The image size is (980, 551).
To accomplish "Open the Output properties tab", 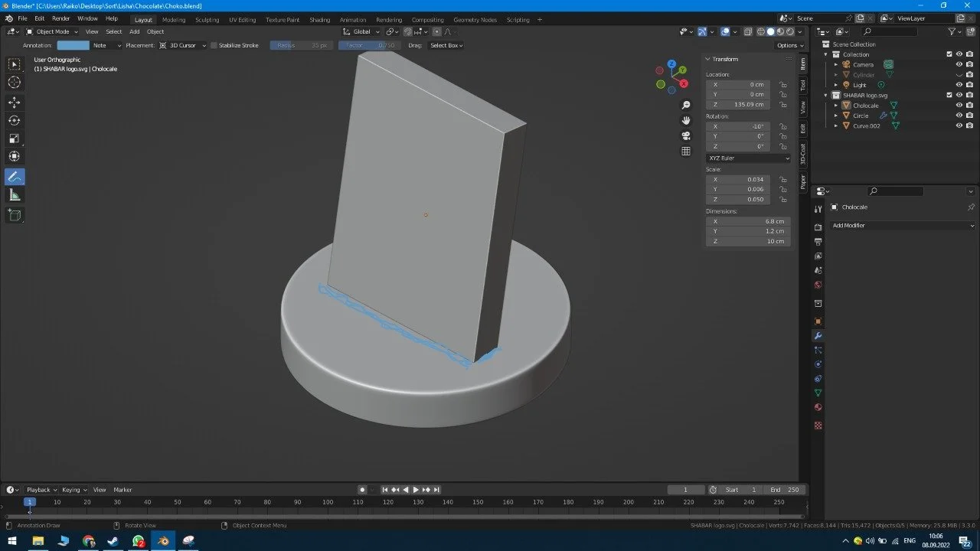I will click(x=818, y=242).
